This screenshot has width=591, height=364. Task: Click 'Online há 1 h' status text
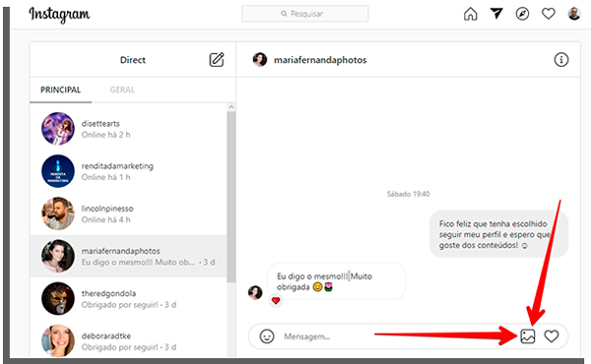[106, 177]
